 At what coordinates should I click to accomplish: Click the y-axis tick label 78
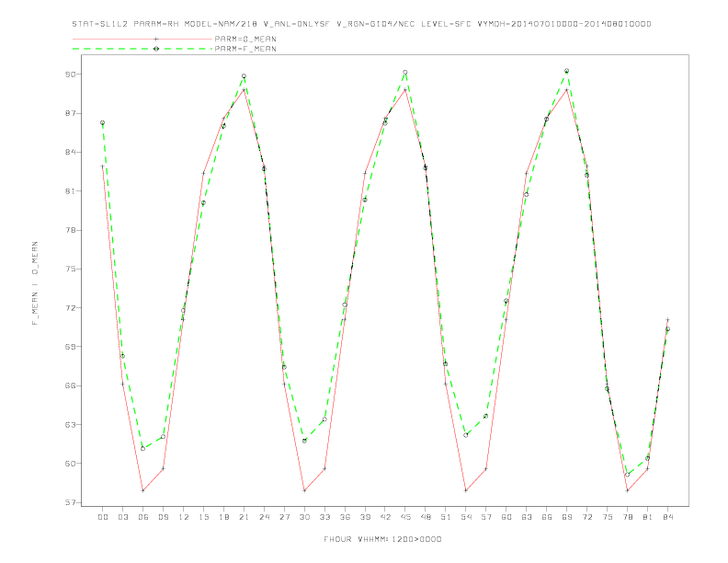pos(70,230)
